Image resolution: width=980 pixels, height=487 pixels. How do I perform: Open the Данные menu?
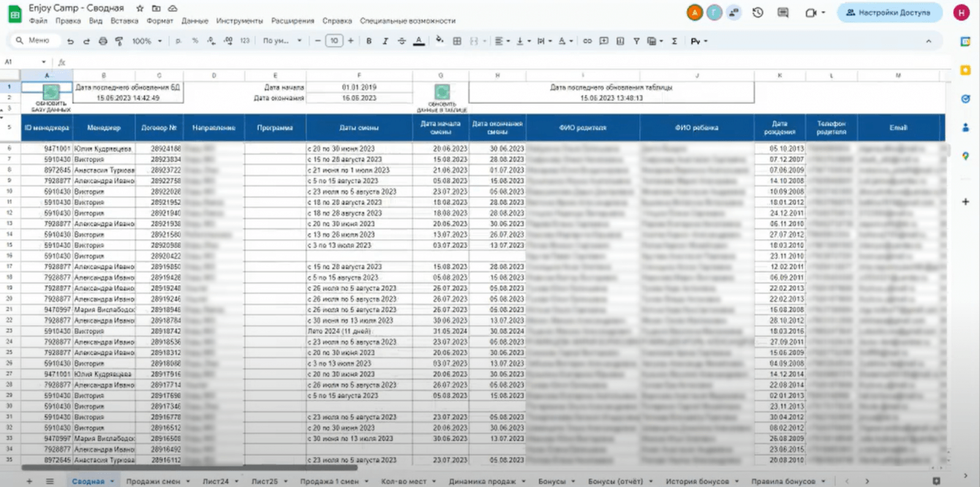pos(195,21)
